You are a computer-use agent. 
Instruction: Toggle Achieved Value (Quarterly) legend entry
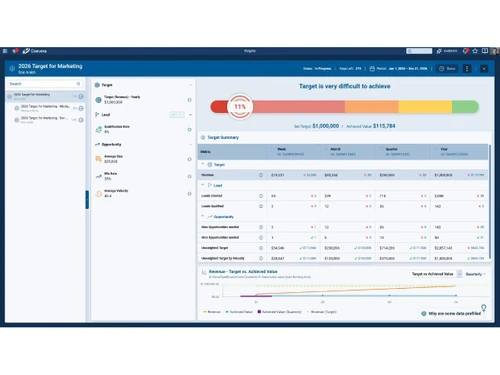[x=279, y=312]
